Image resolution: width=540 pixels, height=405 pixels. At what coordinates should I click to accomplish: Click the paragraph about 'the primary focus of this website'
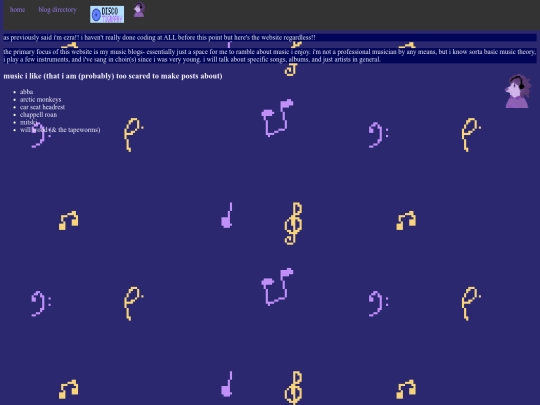point(270,55)
